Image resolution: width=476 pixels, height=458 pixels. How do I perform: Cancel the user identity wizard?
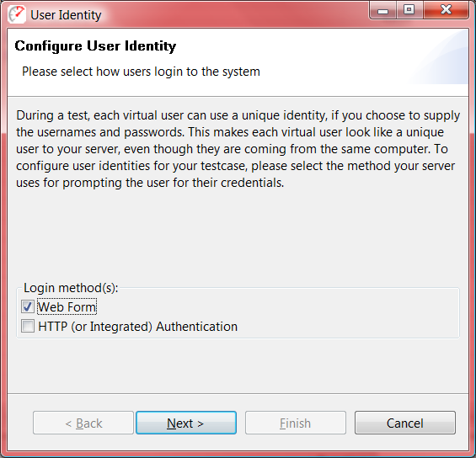tap(405, 423)
